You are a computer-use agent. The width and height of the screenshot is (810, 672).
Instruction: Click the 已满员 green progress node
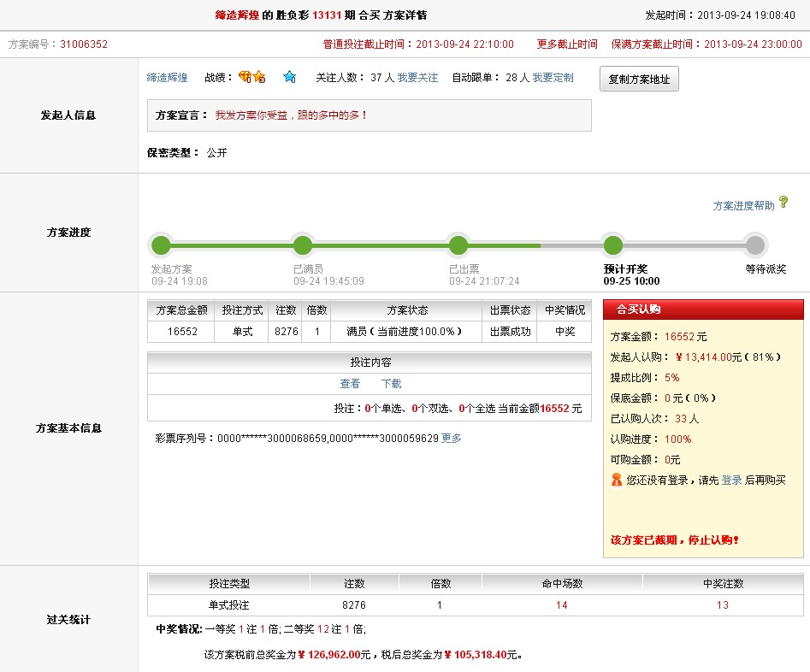click(303, 246)
